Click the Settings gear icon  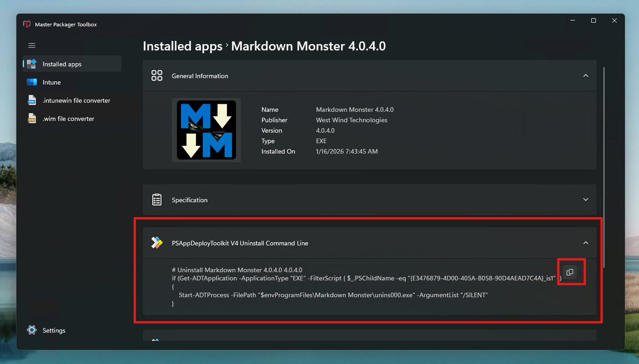pos(32,330)
